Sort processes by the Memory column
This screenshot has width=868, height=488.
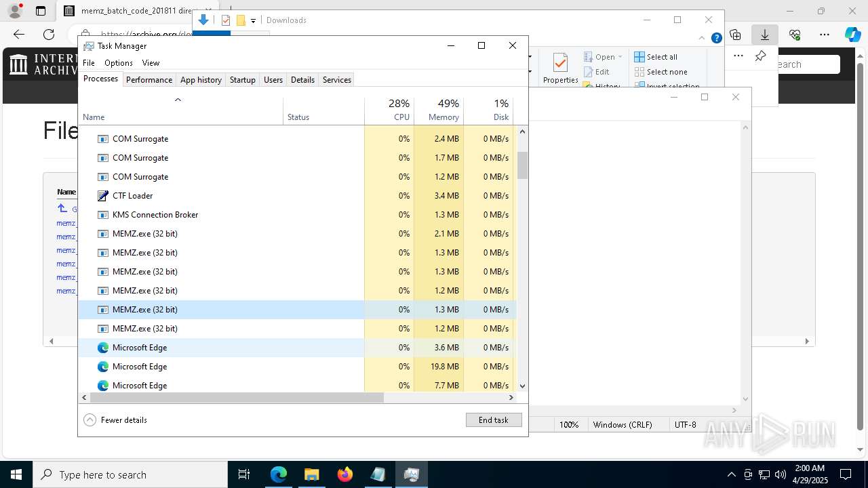(x=439, y=112)
